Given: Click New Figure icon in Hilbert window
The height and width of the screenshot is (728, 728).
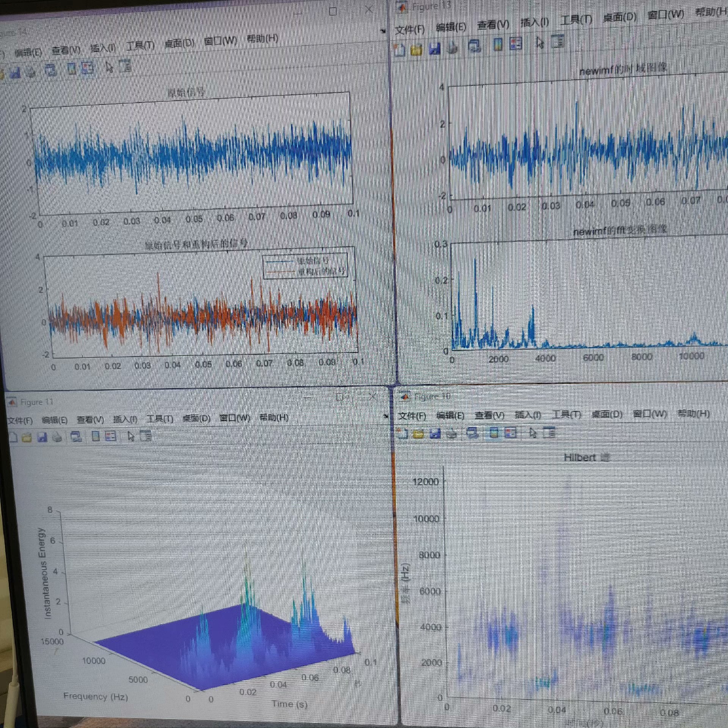Looking at the screenshot, I should (x=402, y=433).
